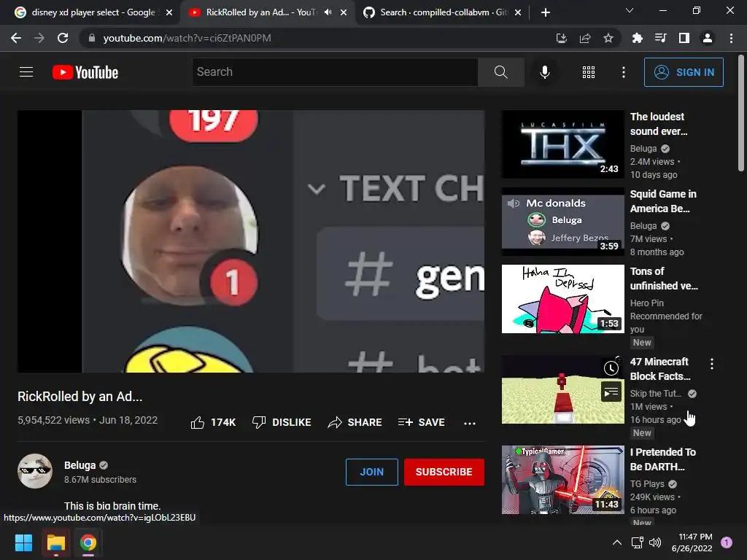Subscribe to Beluga channel
747x560 pixels.
pyautogui.click(x=444, y=472)
